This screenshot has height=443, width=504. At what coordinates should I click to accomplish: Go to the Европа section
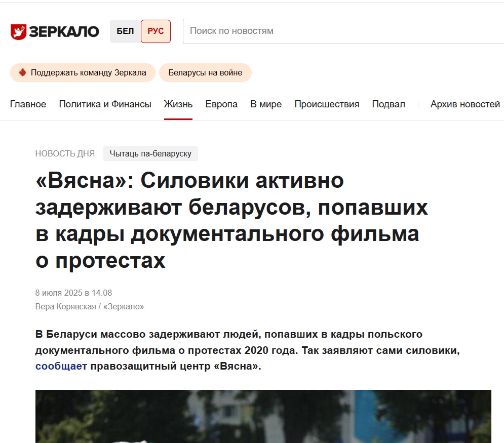pyautogui.click(x=221, y=104)
